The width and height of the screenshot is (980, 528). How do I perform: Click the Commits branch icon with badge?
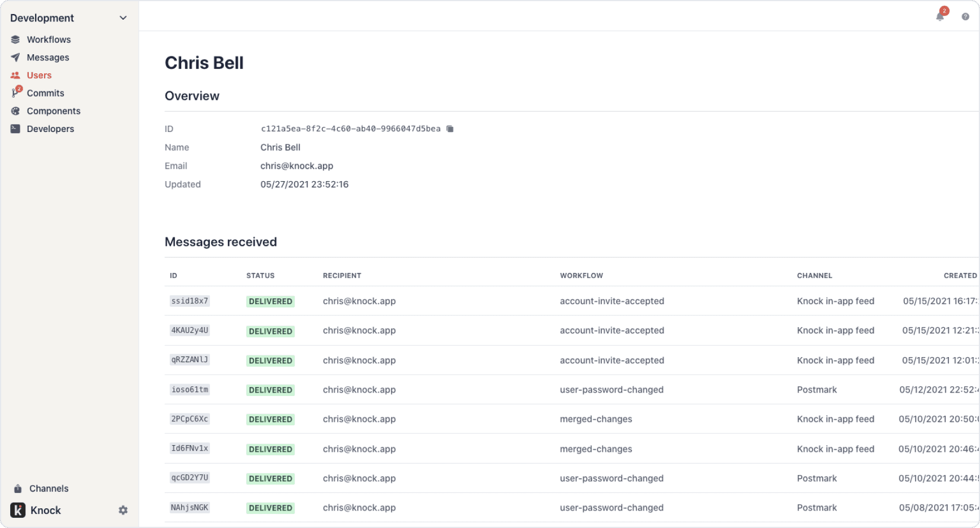16,93
